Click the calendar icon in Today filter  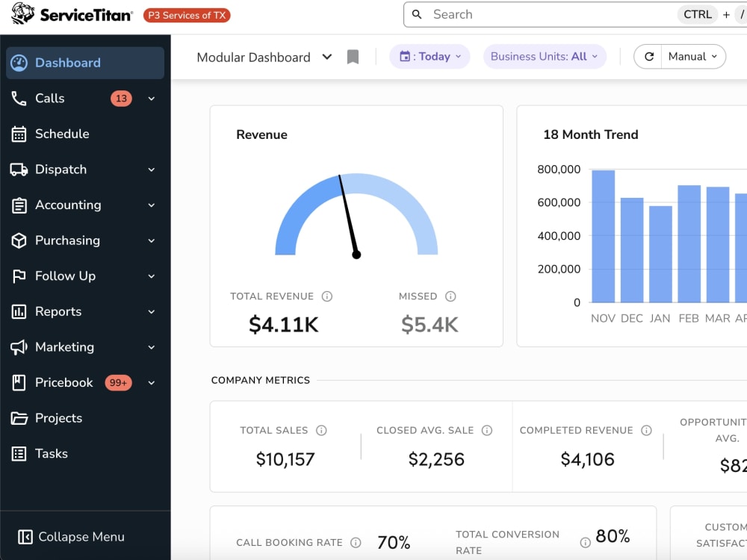[x=405, y=56]
